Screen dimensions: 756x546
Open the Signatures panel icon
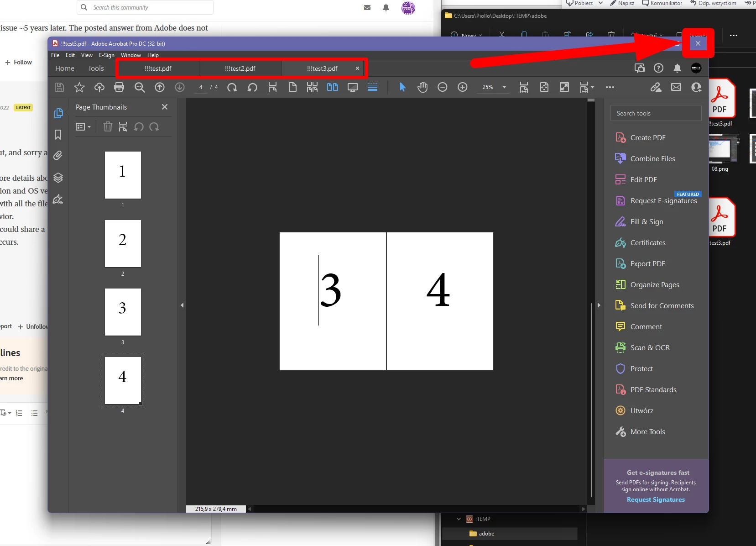coord(58,199)
